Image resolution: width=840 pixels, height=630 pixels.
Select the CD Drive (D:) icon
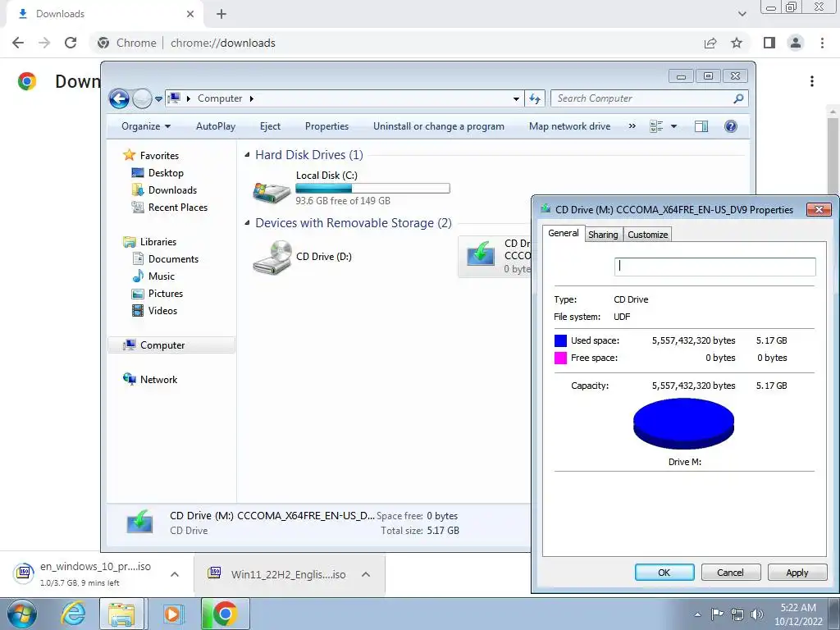272,257
